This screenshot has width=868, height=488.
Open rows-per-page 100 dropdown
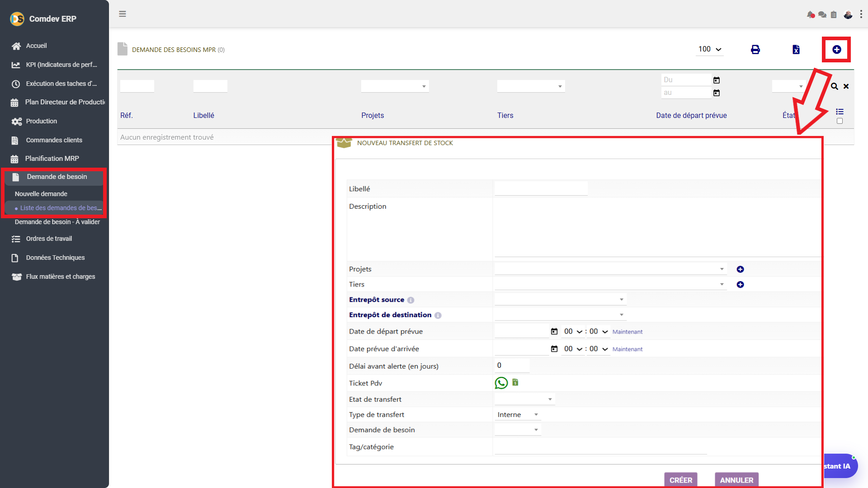pyautogui.click(x=710, y=49)
